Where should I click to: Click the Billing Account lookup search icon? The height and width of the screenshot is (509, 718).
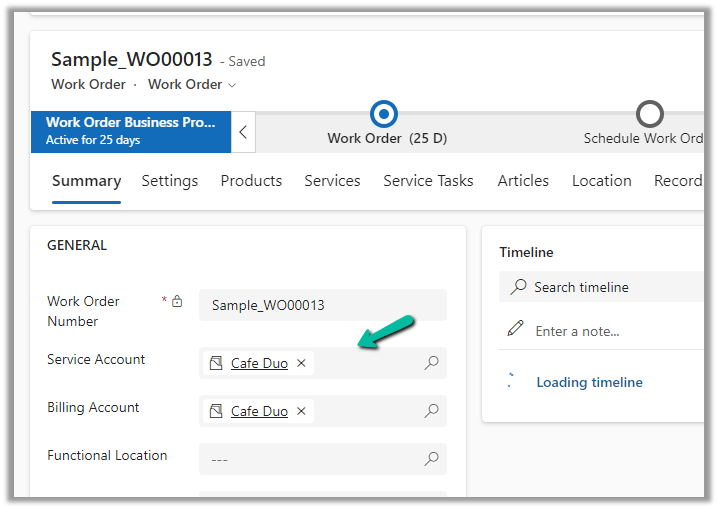click(431, 411)
